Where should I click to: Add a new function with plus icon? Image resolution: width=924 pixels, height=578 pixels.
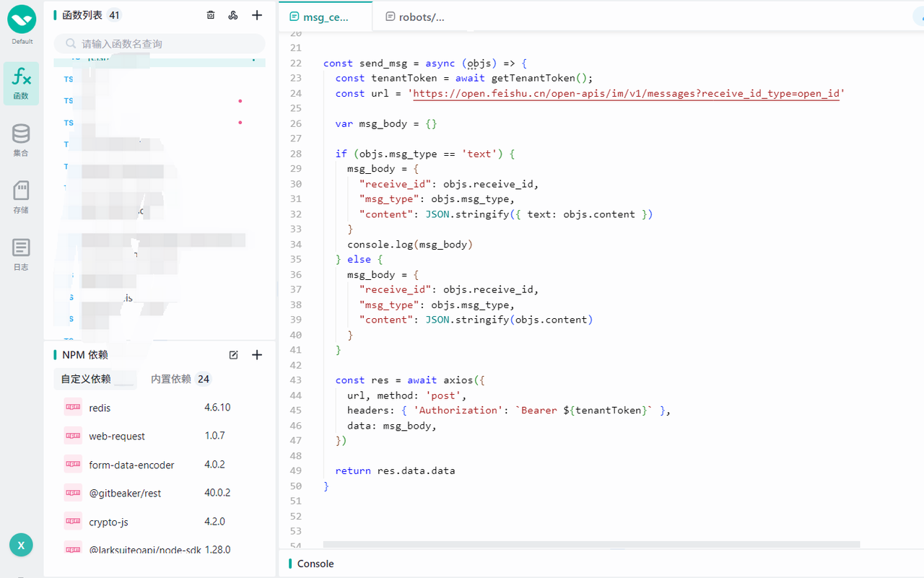click(257, 15)
